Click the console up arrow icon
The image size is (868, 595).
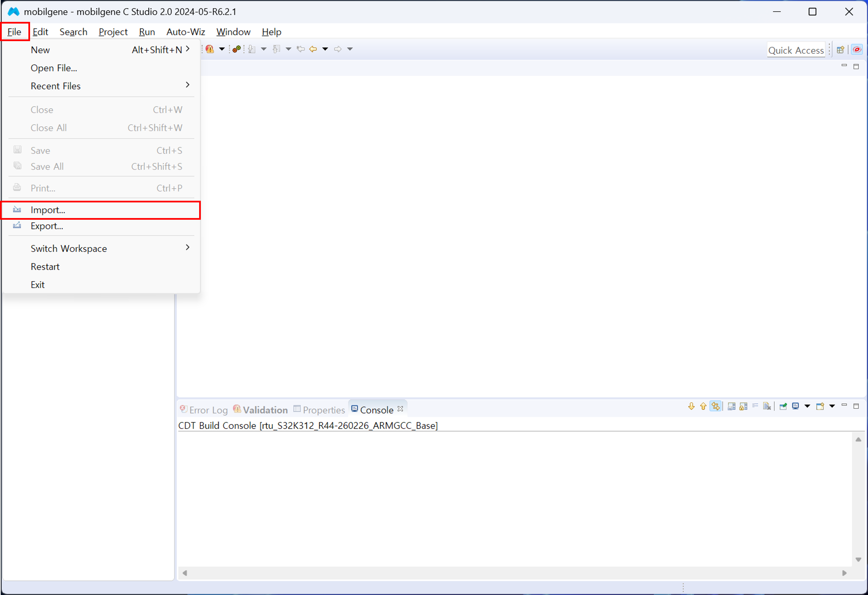(x=703, y=406)
